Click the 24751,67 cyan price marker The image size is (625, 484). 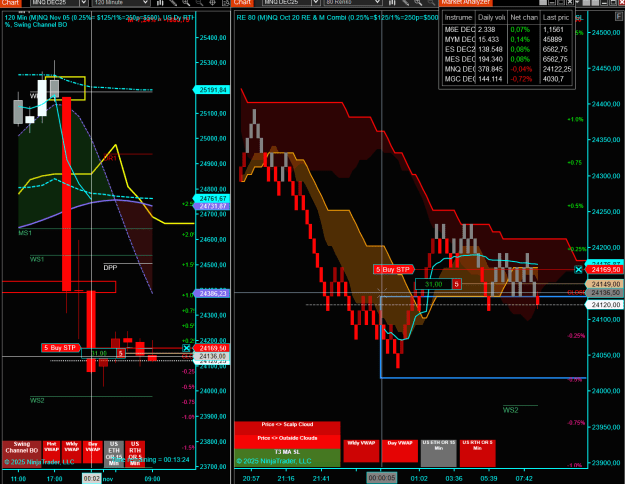[212, 199]
